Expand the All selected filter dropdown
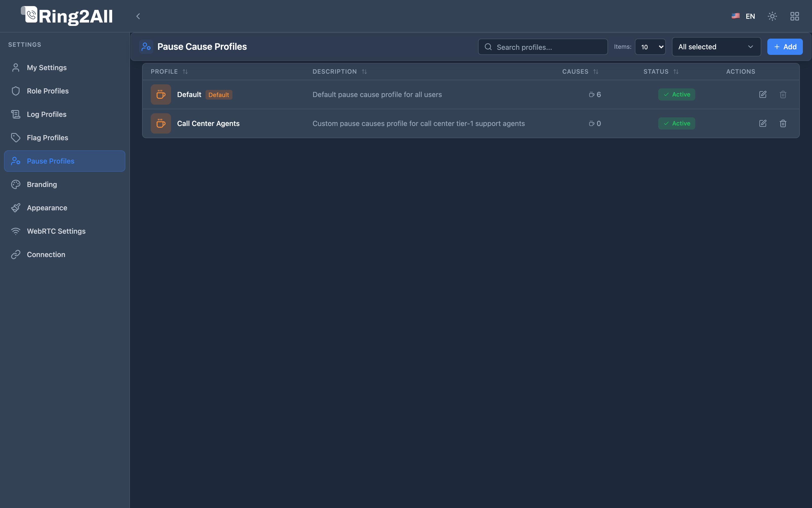The height and width of the screenshot is (508, 812). point(716,47)
